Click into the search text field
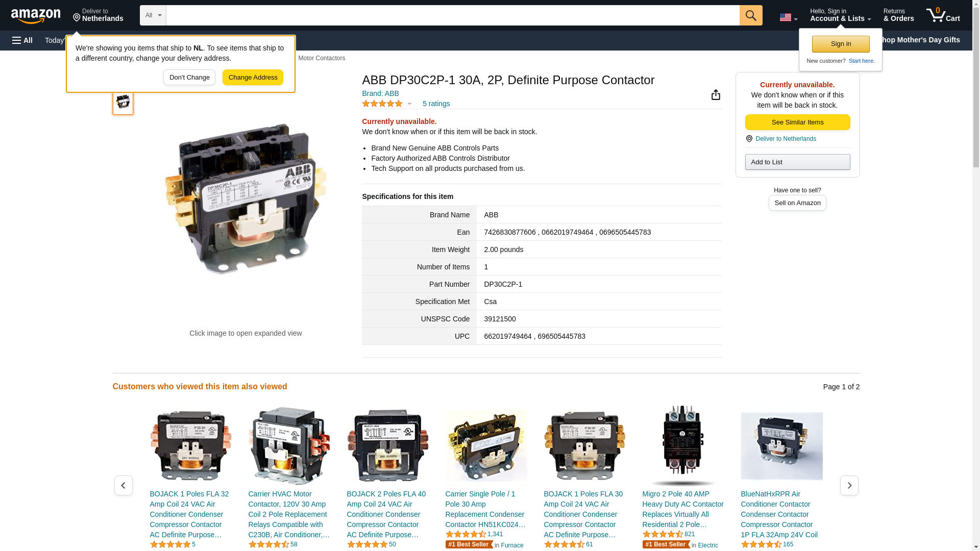 pos(453,15)
